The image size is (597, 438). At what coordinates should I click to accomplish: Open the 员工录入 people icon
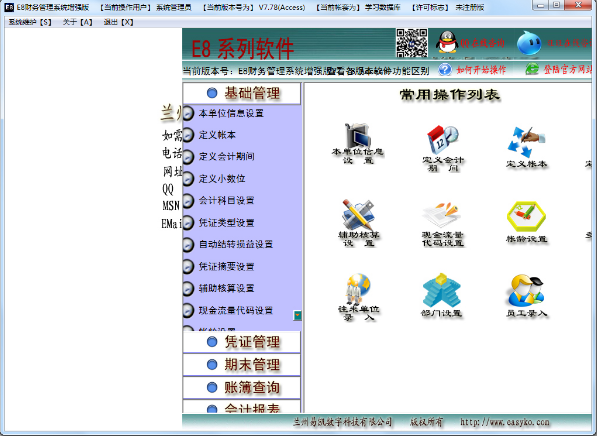pyautogui.click(x=527, y=296)
